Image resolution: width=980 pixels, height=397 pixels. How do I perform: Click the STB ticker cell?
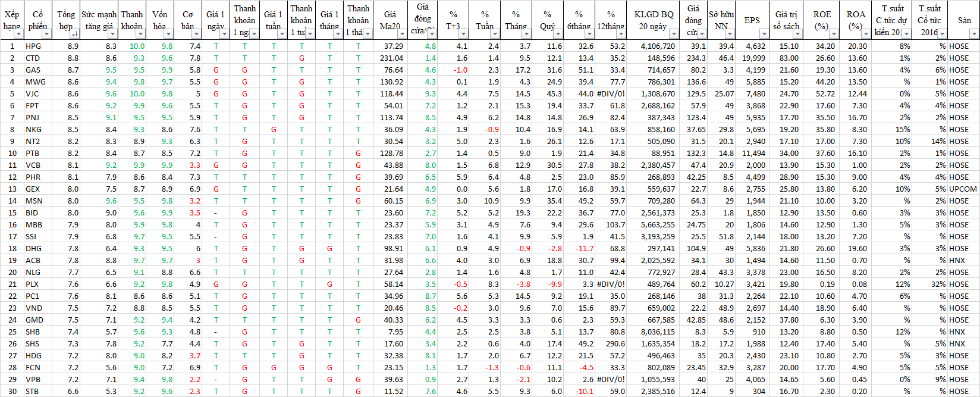point(38,391)
